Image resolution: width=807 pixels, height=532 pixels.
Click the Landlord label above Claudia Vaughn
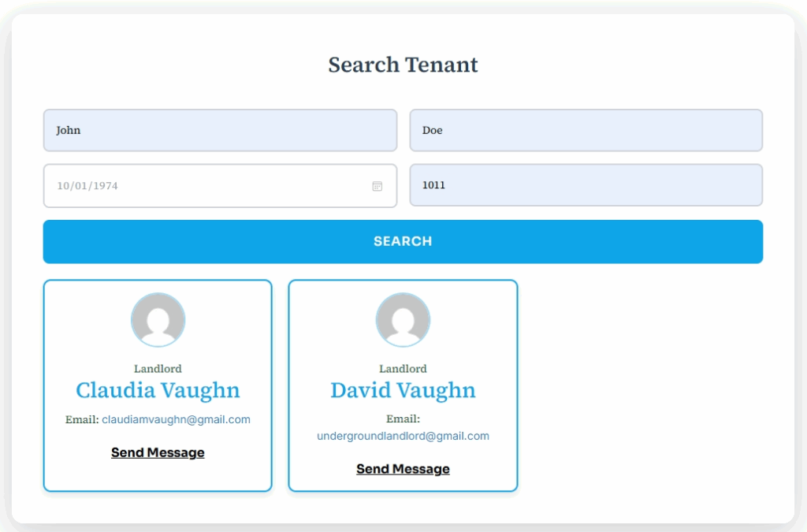pos(158,369)
